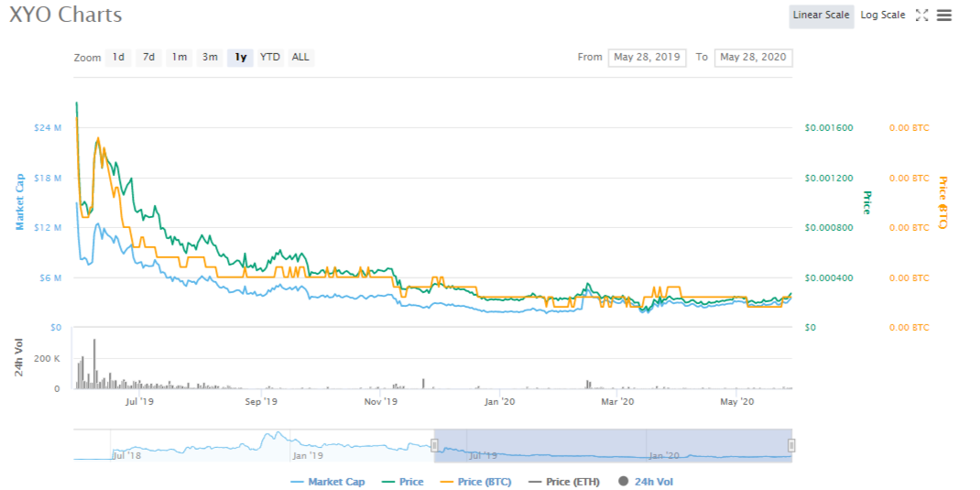Select the 3m zoom option
Image resolution: width=980 pixels, height=490 pixels.
point(210,57)
